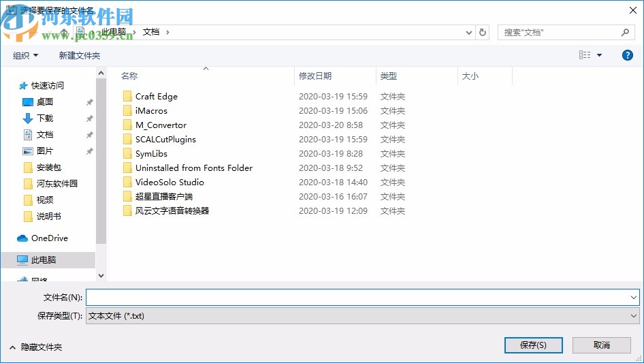The width and height of the screenshot is (644, 363).
Task: Select 桌面 in quick access
Action: [45, 102]
